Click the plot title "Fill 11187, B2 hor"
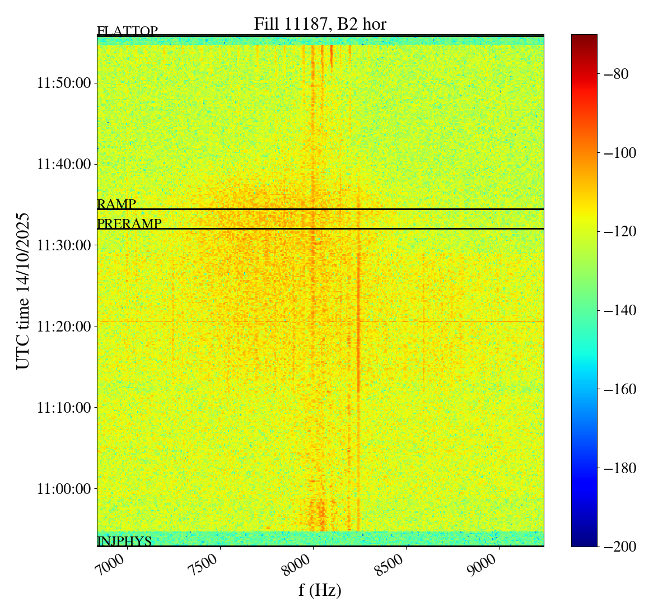The width and height of the screenshot is (672, 616). point(320,24)
